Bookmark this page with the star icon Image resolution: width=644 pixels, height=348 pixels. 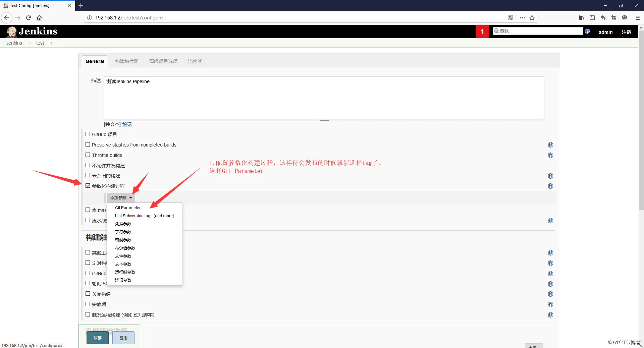tap(532, 18)
